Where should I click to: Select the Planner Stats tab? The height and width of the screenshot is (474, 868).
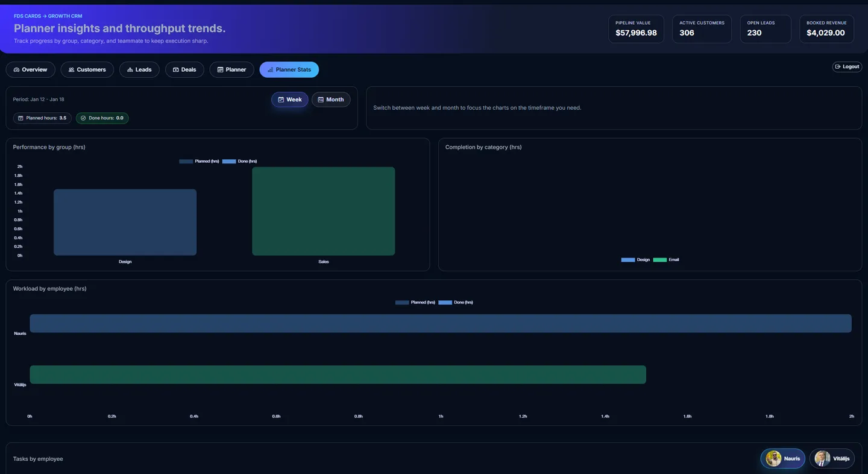pyautogui.click(x=289, y=69)
